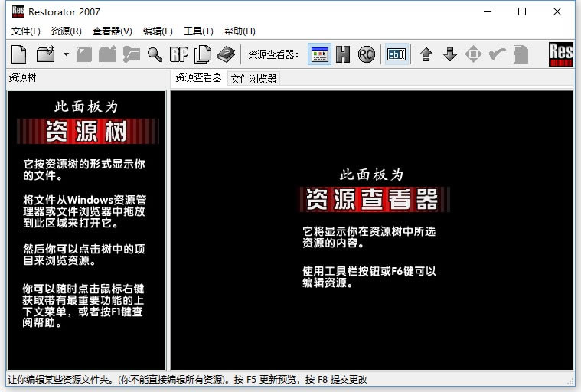
Task: Open the 查看器(V) menu
Action: [x=112, y=31]
